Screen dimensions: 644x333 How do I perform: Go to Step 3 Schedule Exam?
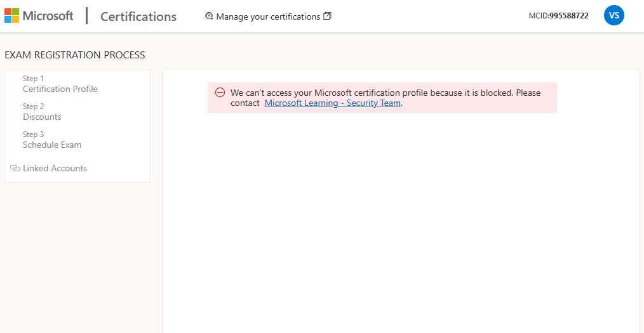coord(52,140)
